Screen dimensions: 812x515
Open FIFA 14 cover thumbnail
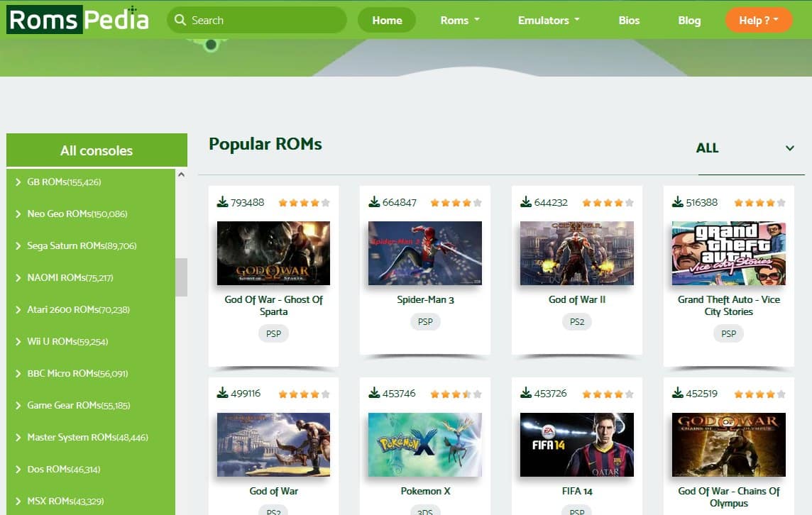(577, 445)
